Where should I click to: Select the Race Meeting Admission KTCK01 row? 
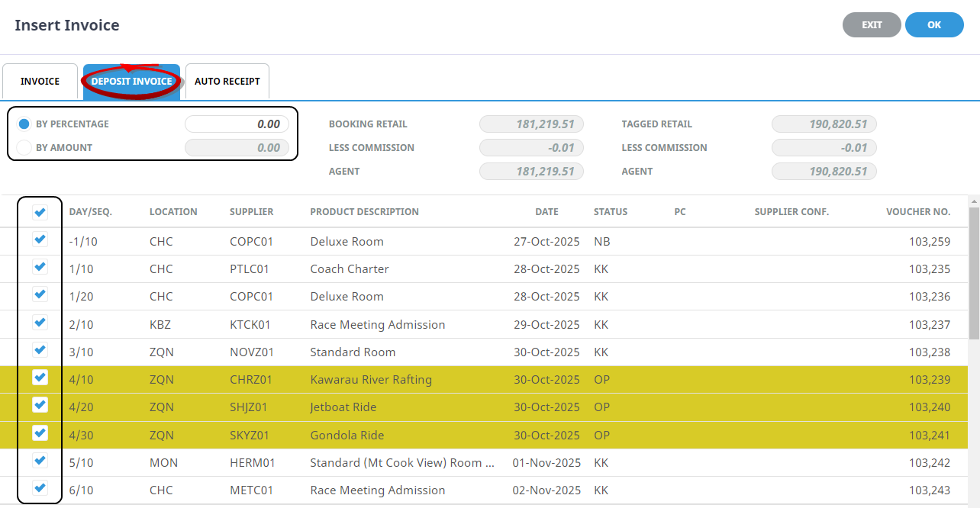377,325
